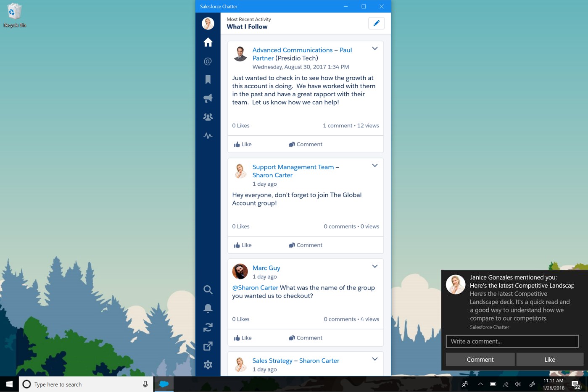Open the activity pulse icon in sidebar

[208, 136]
